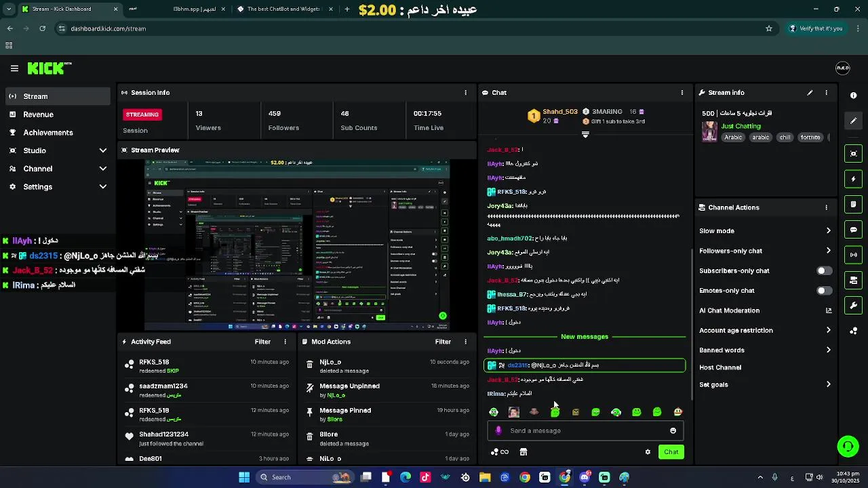The height and width of the screenshot is (488, 868).
Task: Open the emoji picker in message box
Action: click(x=673, y=430)
